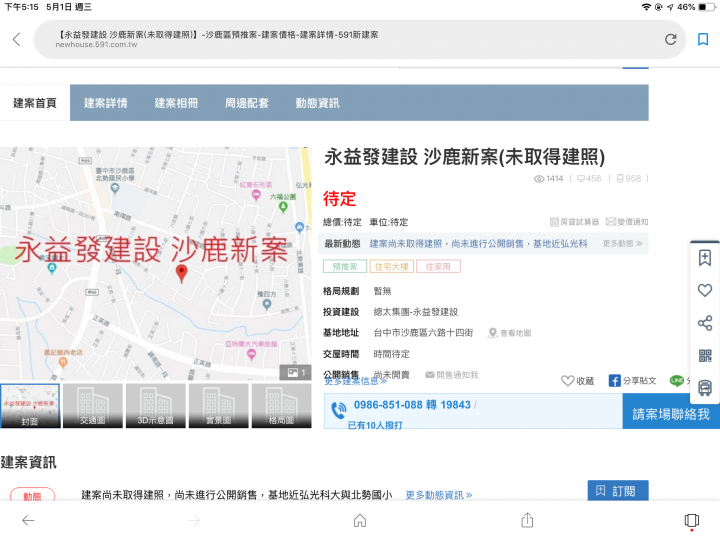The height and width of the screenshot is (540, 720).
Task: Click 訂閱 subscribe button
Action: [x=618, y=490]
